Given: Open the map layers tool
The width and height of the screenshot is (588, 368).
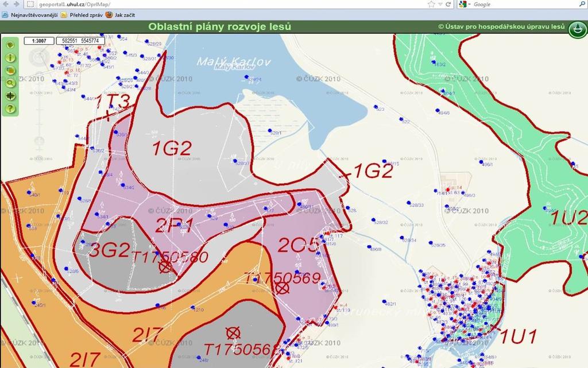Looking at the screenshot, I should point(10,71).
